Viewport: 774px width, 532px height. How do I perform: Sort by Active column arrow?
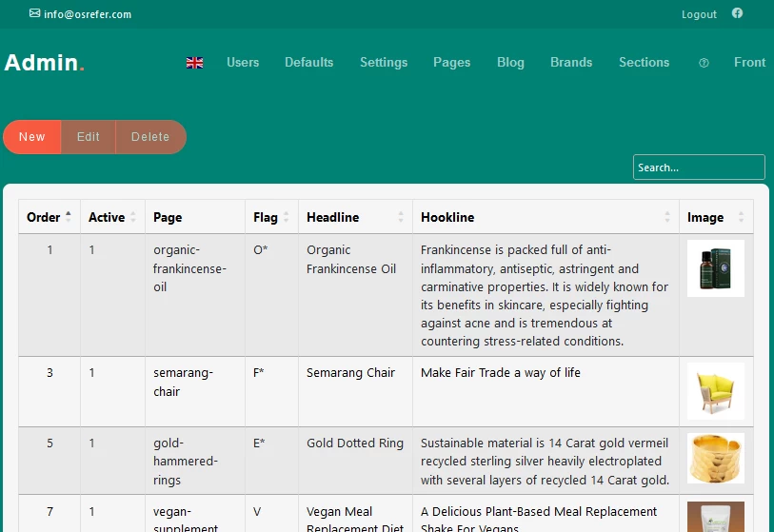132,217
